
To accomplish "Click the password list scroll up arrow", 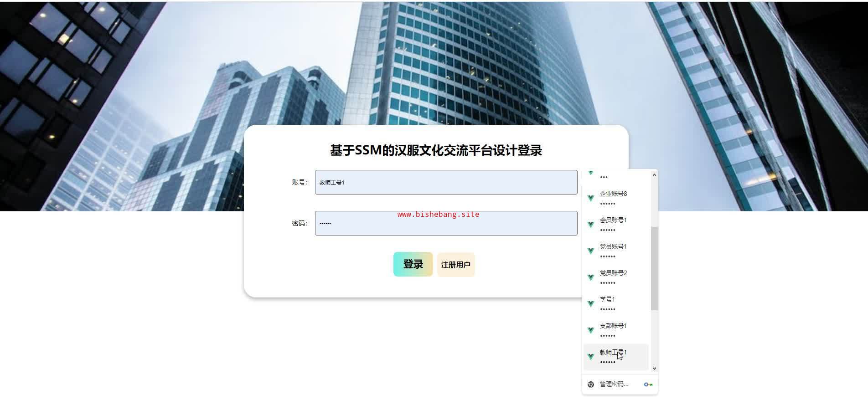I will click(x=654, y=175).
